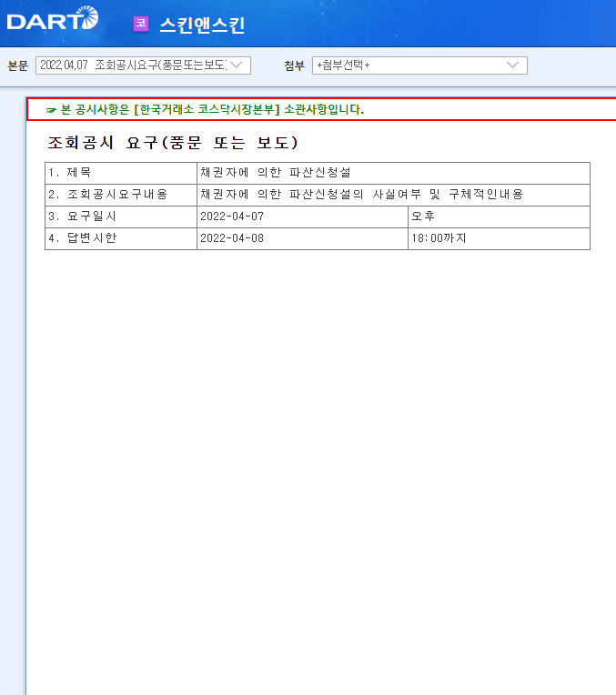Click the date 2022-04-08 cell
Image resolution: width=616 pixels, height=695 pixels.
pos(302,239)
